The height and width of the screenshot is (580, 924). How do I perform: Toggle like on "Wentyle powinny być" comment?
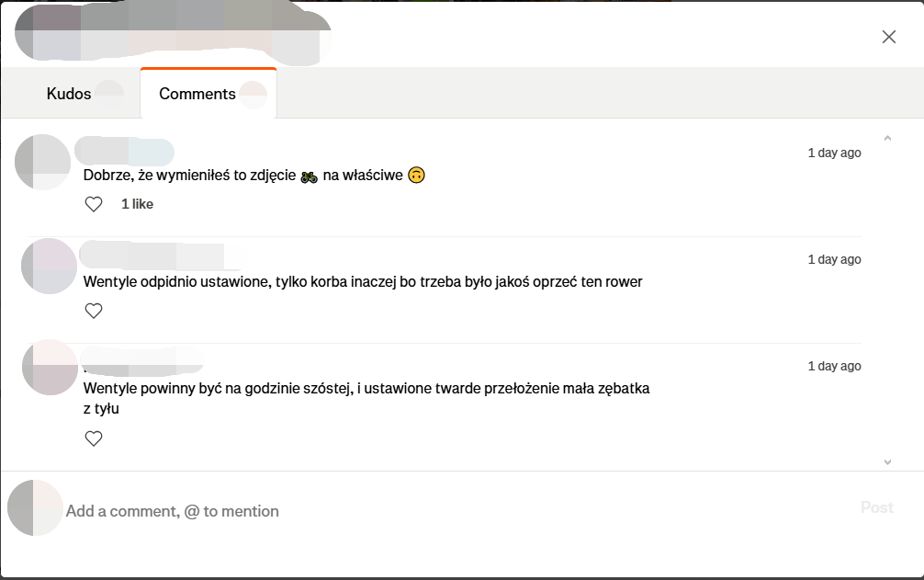(x=94, y=438)
